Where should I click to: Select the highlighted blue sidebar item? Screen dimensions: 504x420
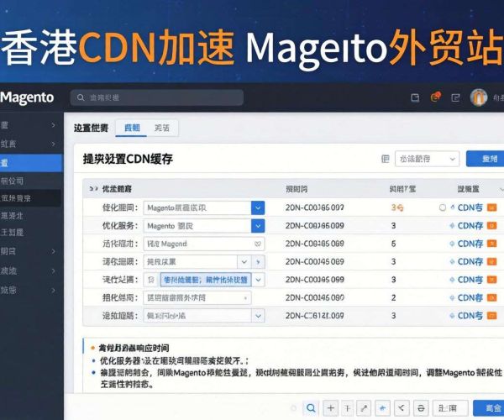[x=31, y=163]
